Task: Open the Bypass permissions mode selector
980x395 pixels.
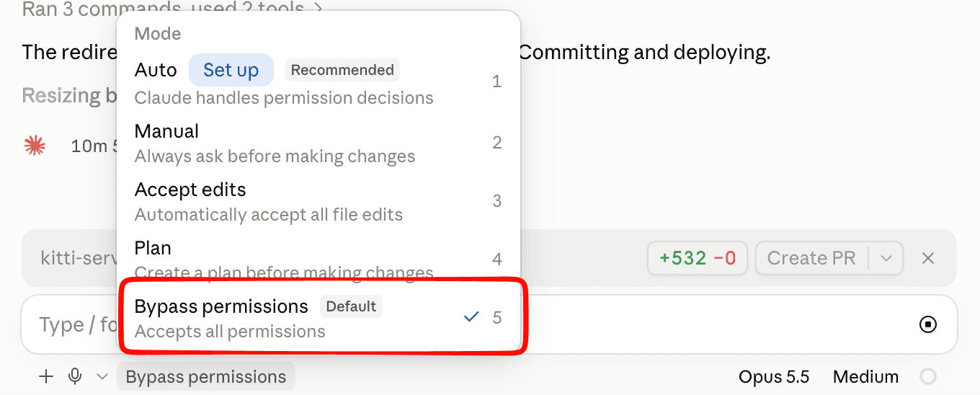Action: 206,376
